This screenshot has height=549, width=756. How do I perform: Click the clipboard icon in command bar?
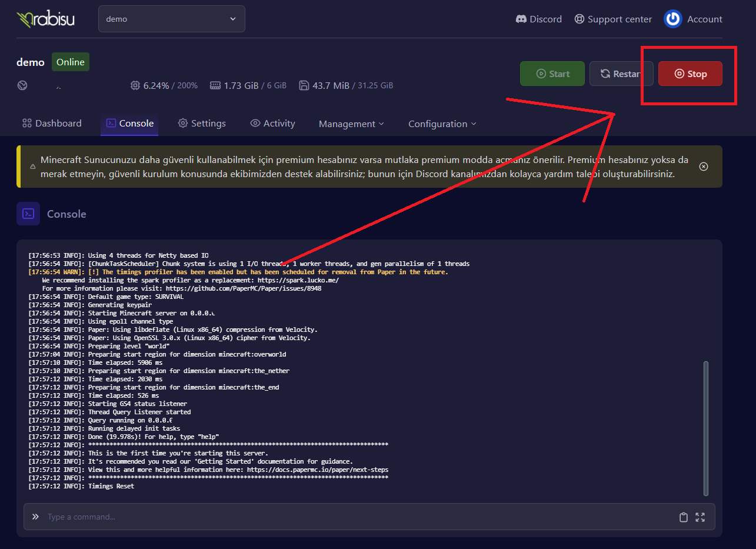683,517
